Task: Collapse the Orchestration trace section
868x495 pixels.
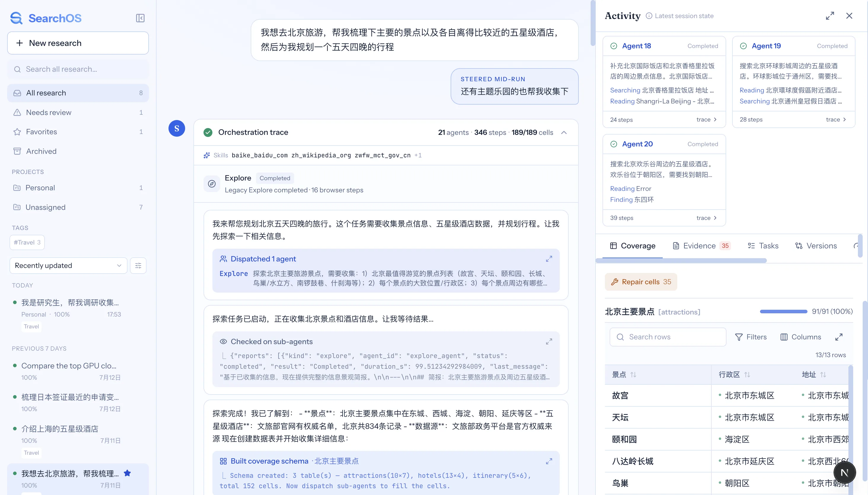Action: 564,132
